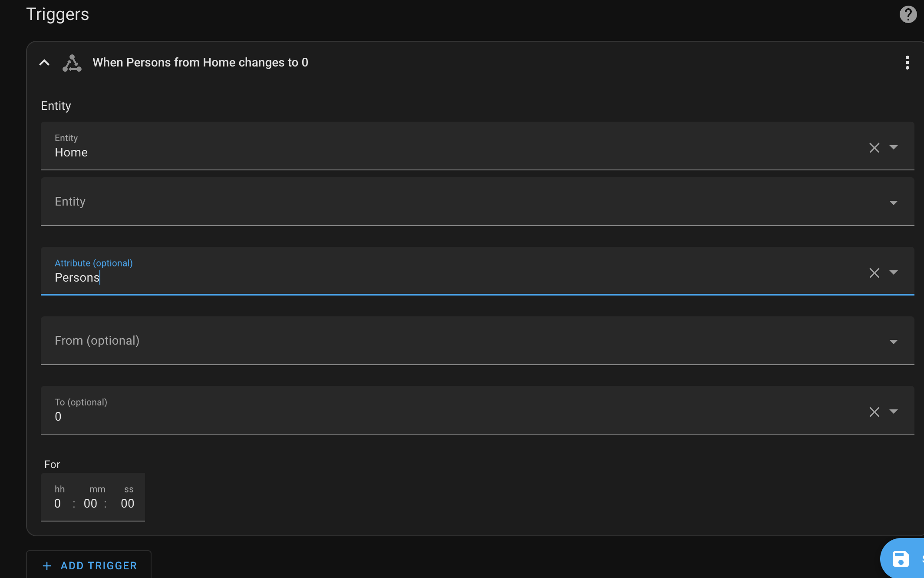Clear the To (optional) value
This screenshot has height=578, width=924.
(874, 412)
